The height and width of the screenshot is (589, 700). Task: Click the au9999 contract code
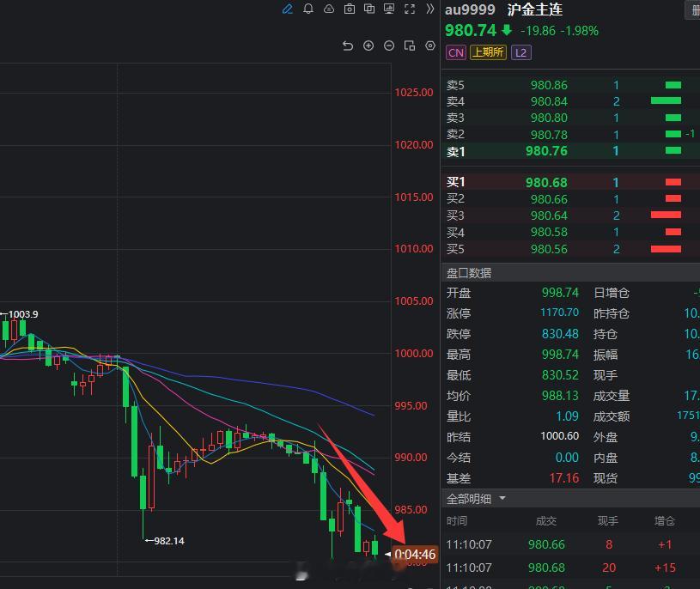[x=470, y=9]
